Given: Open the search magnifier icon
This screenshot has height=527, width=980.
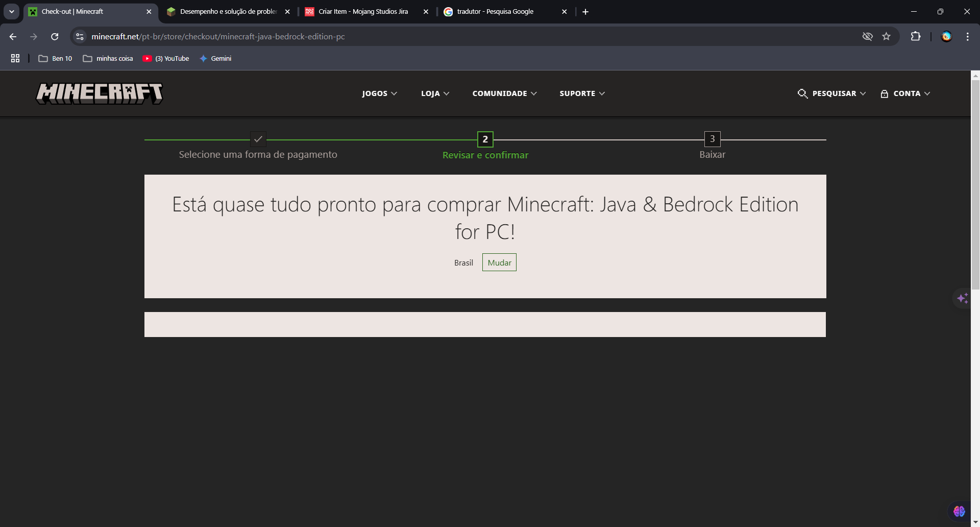Looking at the screenshot, I should [x=802, y=93].
